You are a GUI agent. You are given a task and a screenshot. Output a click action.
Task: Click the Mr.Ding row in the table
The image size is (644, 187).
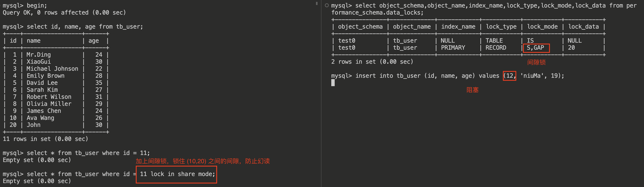(39, 55)
